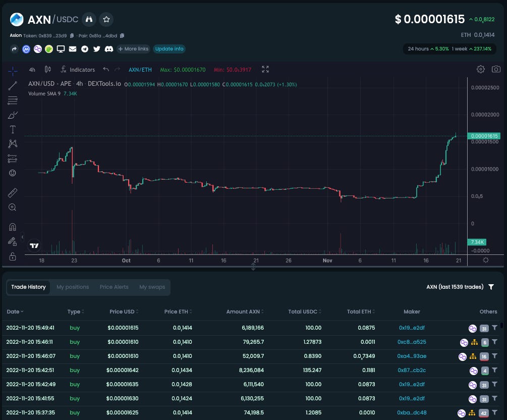Undo the last chart action
The height and width of the screenshot is (420, 507).
[x=106, y=69]
